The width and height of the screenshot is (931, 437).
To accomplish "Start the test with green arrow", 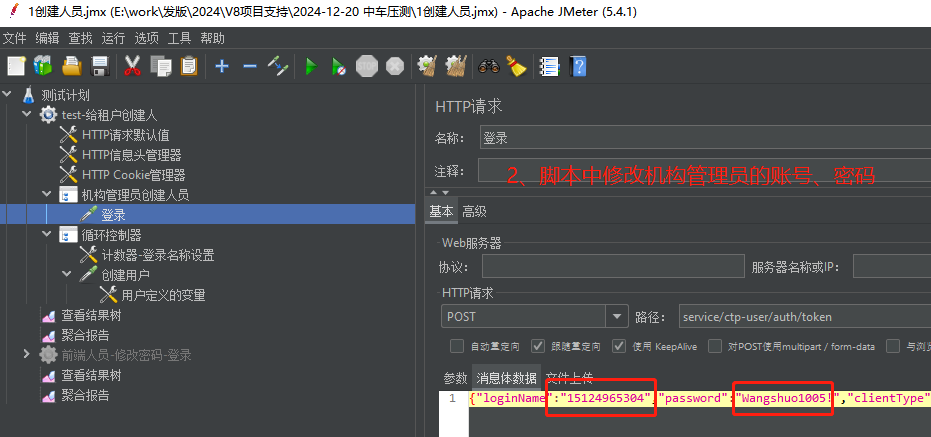I will point(311,66).
